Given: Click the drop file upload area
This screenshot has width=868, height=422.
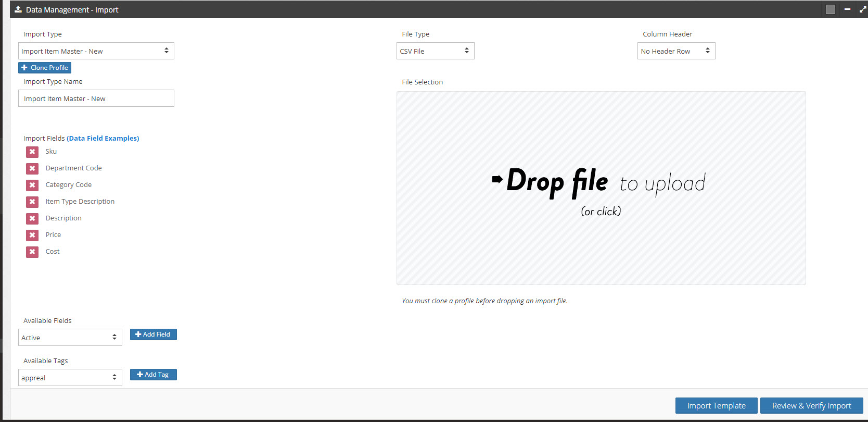Looking at the screenshot, I should 601,188.
